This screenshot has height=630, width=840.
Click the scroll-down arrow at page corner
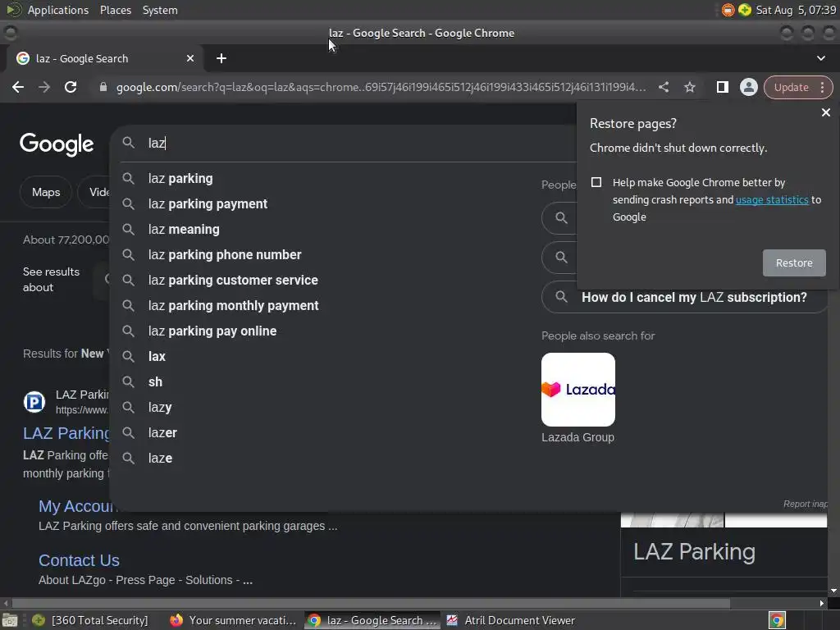(x=833, y=591)
